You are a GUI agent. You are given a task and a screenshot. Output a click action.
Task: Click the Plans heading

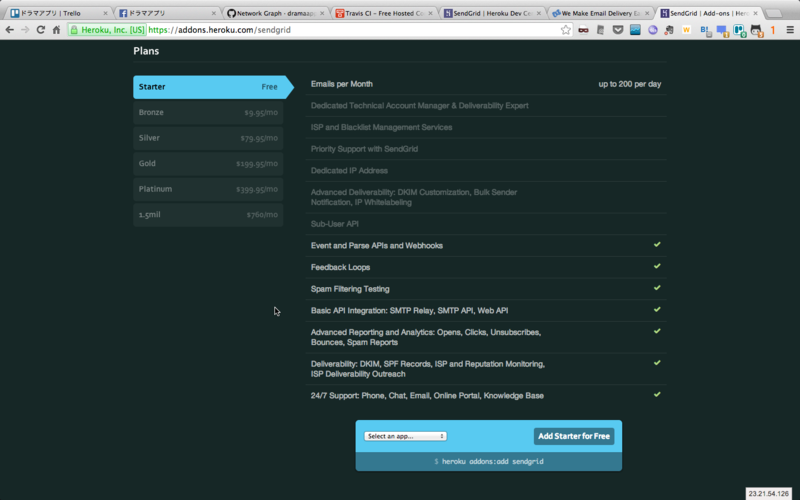point(146,51)
